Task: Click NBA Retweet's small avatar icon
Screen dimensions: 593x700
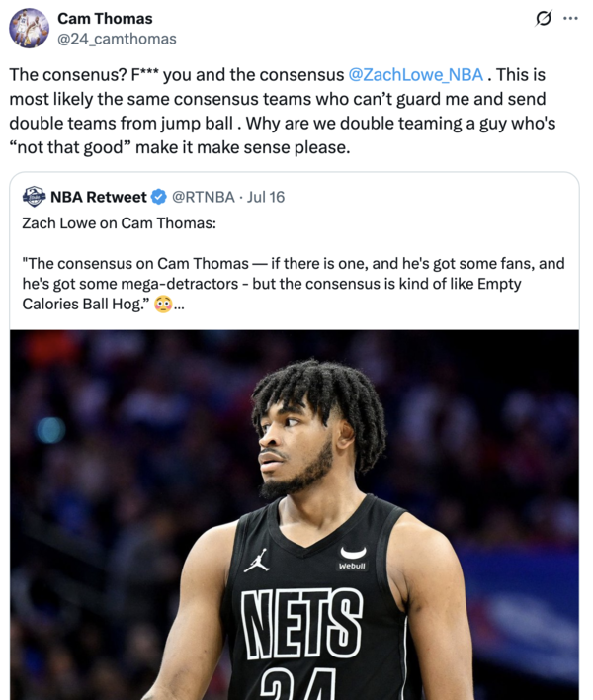Action: point(34,196)
